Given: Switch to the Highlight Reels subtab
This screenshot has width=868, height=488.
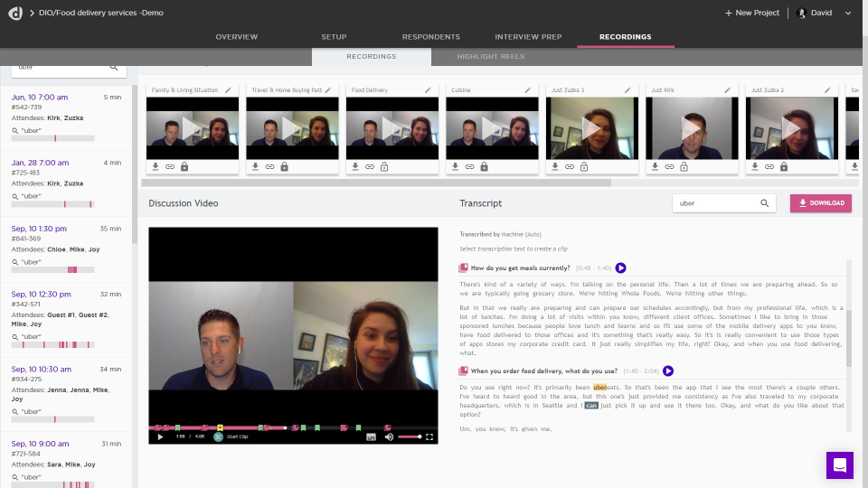Looking at the screenshot, I should coord(490,56).
